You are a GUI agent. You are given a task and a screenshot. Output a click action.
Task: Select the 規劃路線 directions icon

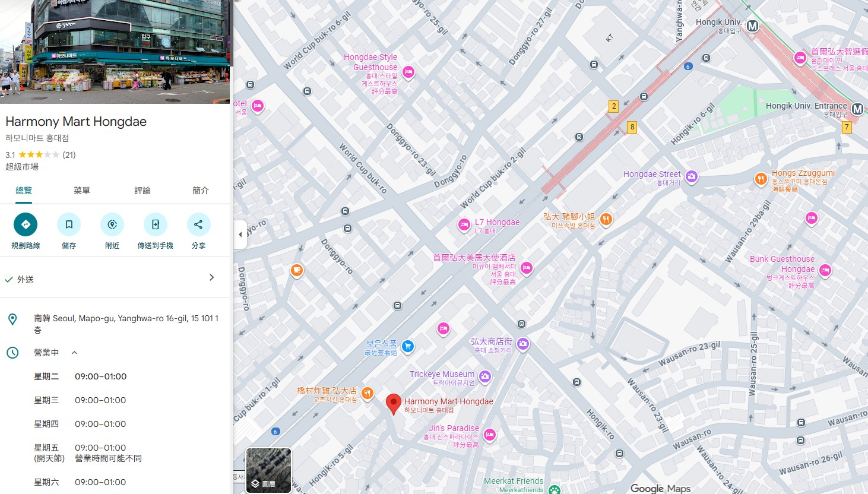(x=25, y=224)
